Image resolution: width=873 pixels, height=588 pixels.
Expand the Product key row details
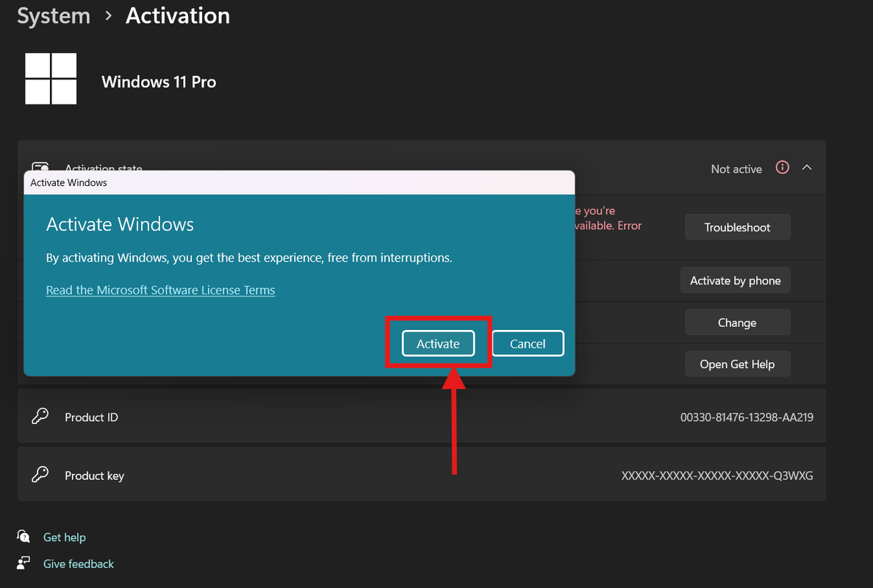[x=423, y=475]
